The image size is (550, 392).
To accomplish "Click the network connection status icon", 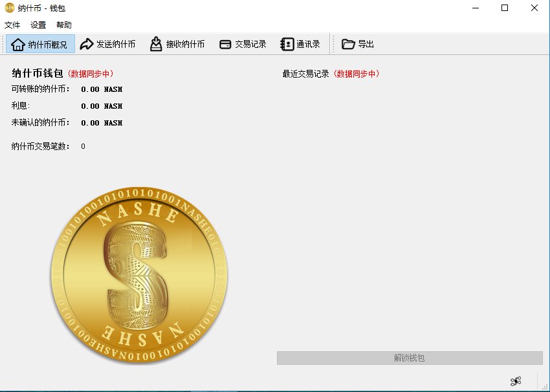I will pos(516,381).
